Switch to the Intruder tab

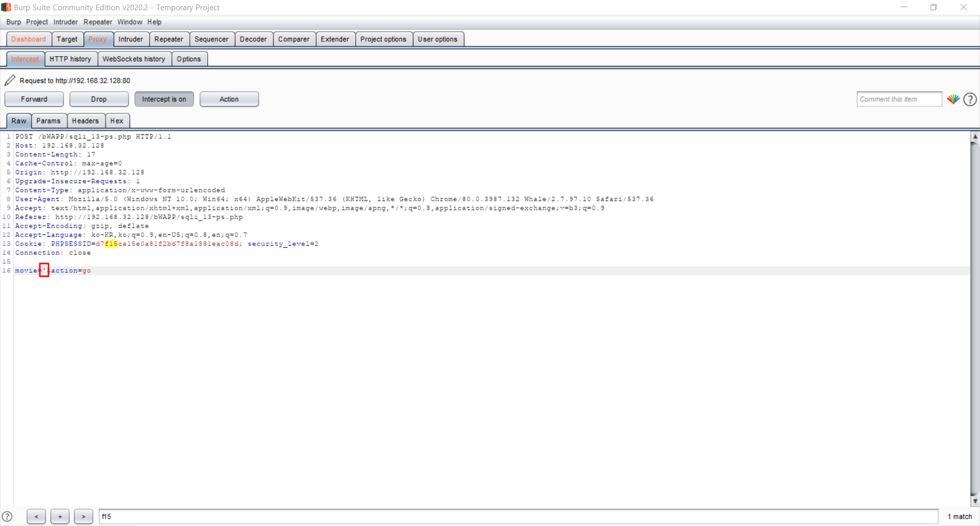point(131,39)
